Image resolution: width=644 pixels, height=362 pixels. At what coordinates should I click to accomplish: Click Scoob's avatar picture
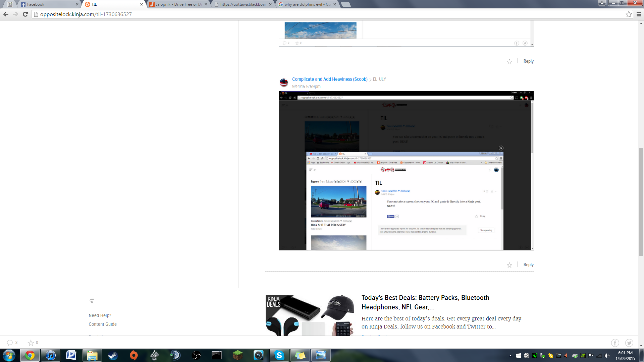[x=284, y=82]
